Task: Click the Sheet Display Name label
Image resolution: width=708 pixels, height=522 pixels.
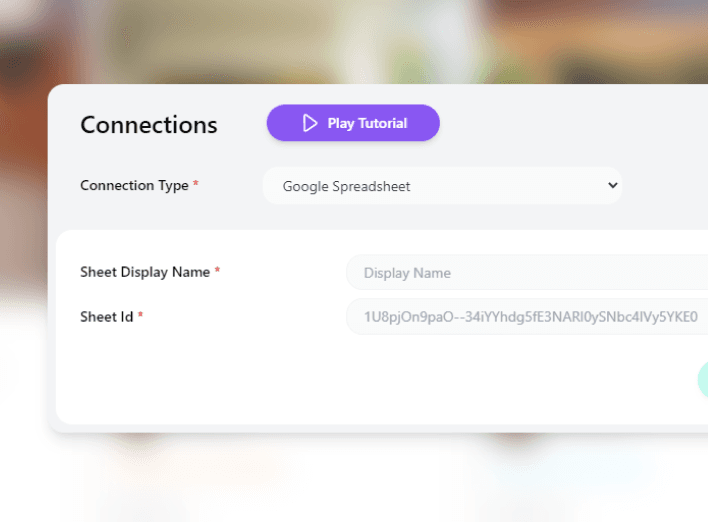Action: (x=145, y=272)
